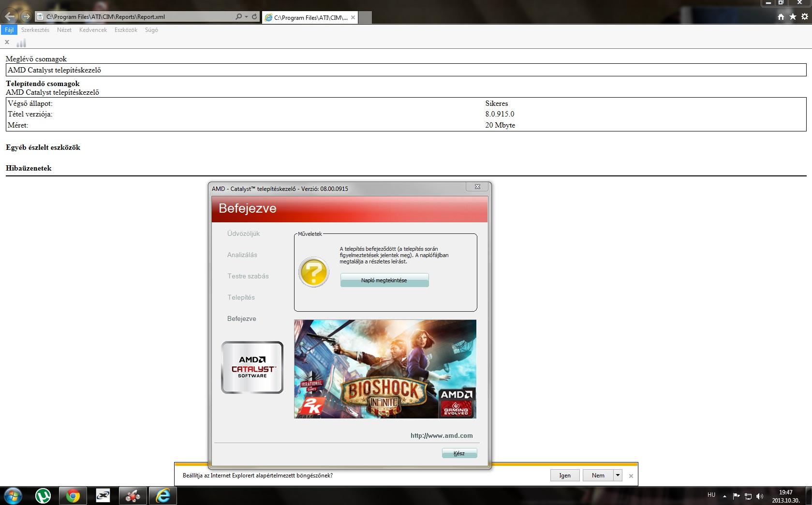Expand the dropdown arrow beside Nem
812x505 pixels.
[x=618, y=475]
